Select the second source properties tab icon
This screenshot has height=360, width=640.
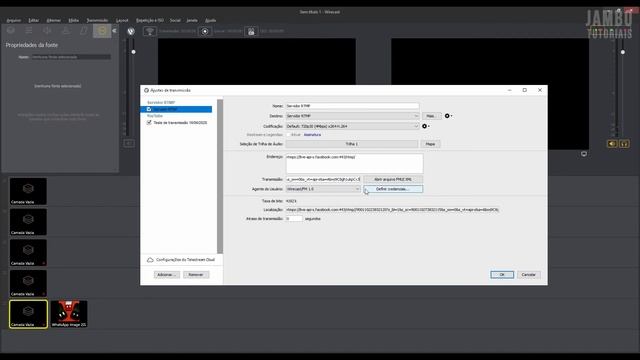coord(29,31)
